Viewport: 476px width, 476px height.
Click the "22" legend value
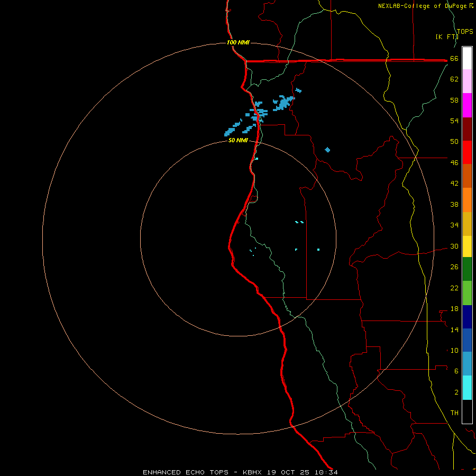(454, 288)
